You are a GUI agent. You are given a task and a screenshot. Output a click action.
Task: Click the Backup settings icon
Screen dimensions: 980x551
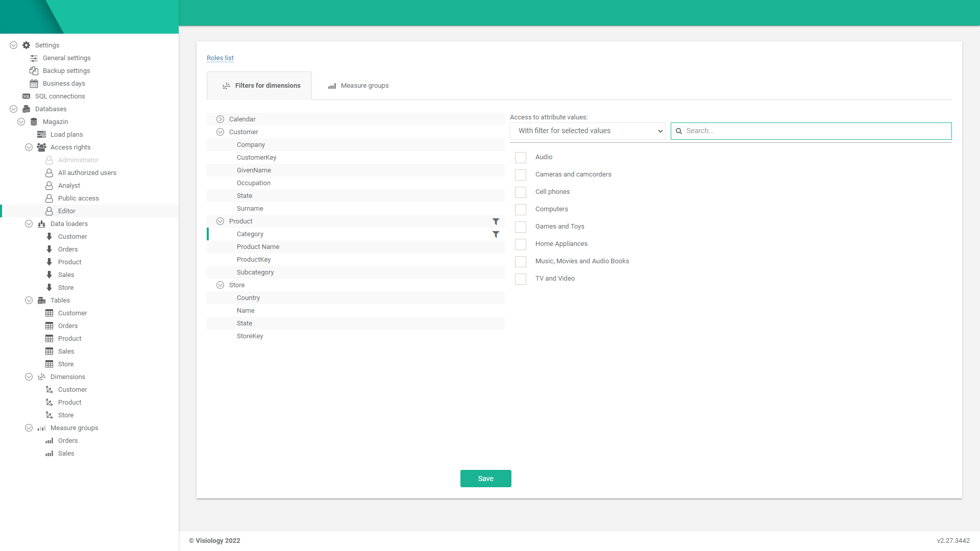point(34,71)
